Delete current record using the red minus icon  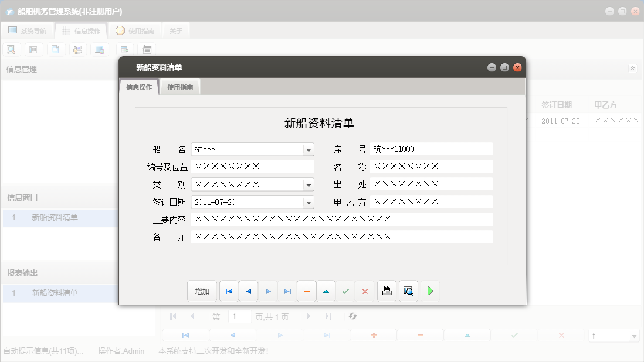[x=306, y=291]
